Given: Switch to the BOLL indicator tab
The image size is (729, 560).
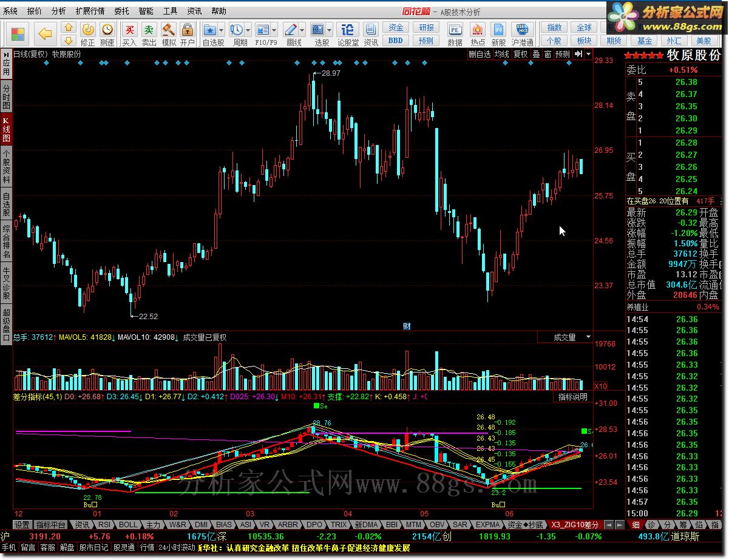Looking at the screenshot, I should pyautogui.click(x=128, y=524).
